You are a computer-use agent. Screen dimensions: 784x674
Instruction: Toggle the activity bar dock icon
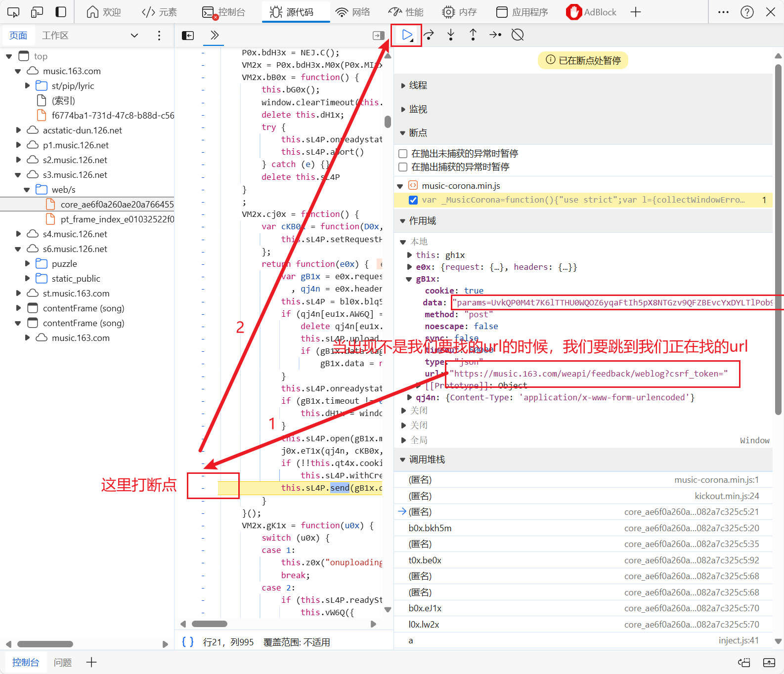pos(61,12)
